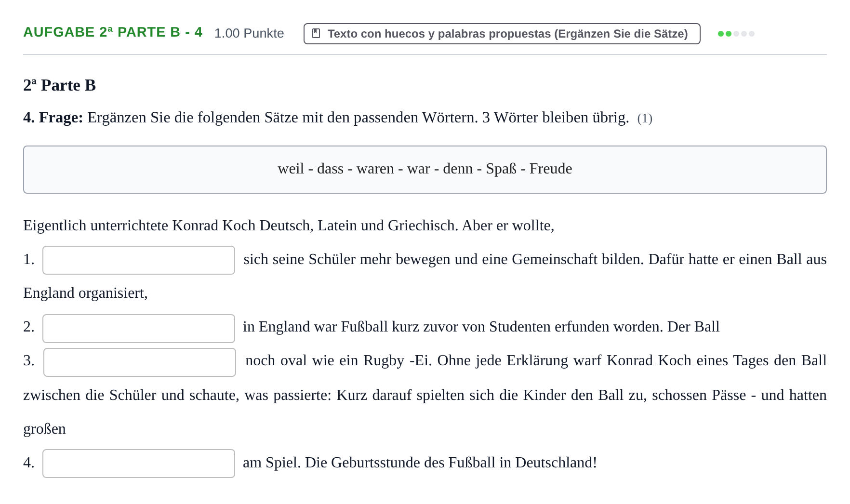
Task: Click the word 'waren' in the word bank
Action: point(375,169)
